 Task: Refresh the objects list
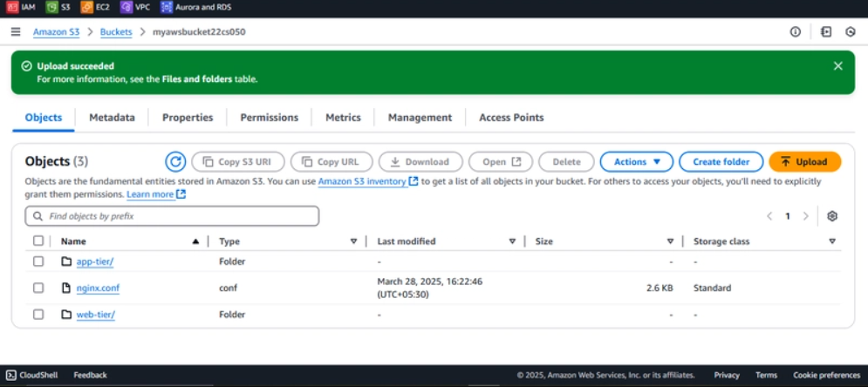coord(175,162)
